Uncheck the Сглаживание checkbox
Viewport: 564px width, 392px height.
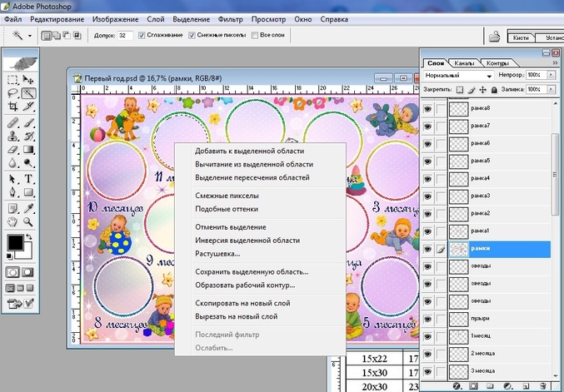click(142, 36)
